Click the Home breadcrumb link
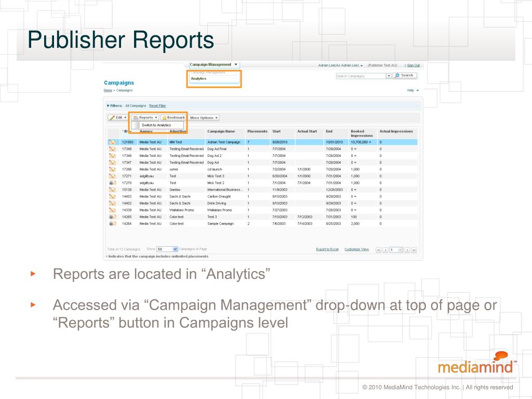Screen dimensions: 532x399 [108, 90]
